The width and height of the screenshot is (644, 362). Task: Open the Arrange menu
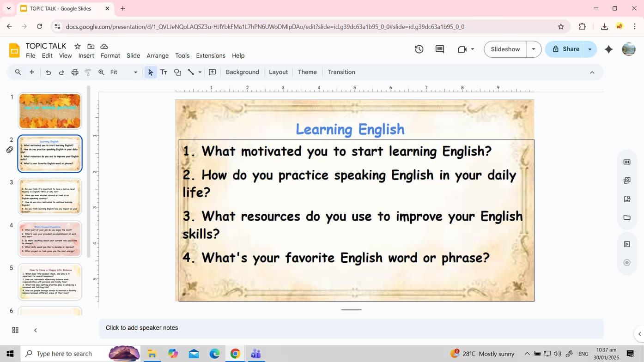tap(158, 55)
